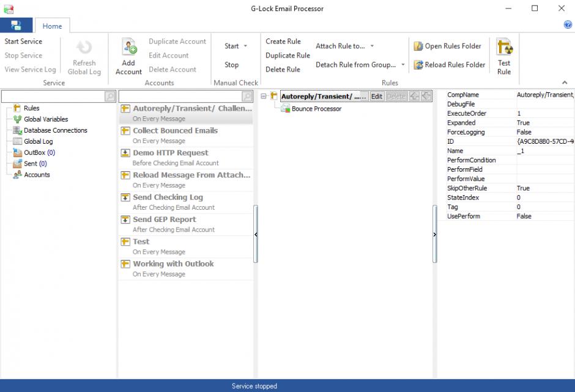Collapse the ribbon with chevron
Image resolution: width=575 pixels, height=392 pixels.
click(565, 83)
